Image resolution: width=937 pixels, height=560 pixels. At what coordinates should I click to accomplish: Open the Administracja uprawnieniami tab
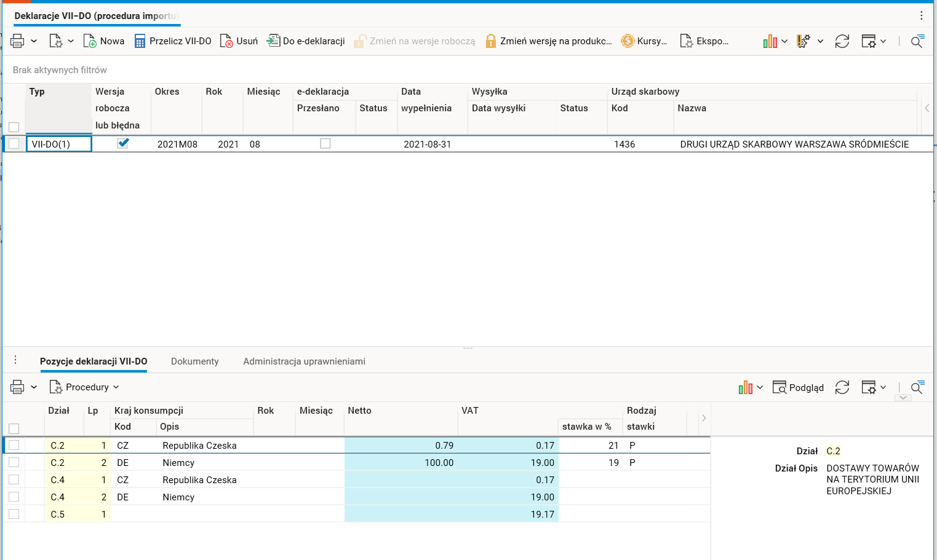click(304, 361)
